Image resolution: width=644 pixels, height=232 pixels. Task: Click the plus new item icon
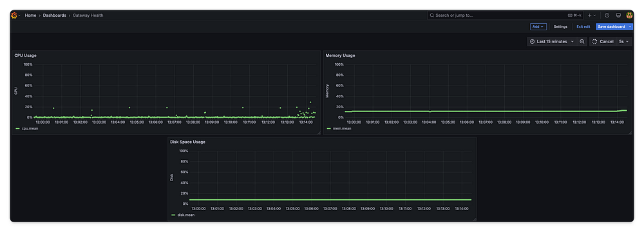[592, 15]
